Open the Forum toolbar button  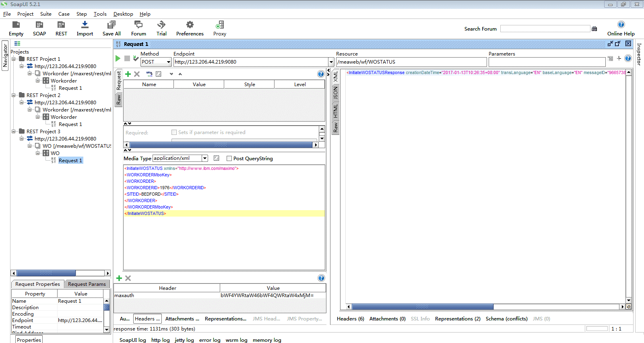(138, 29)
